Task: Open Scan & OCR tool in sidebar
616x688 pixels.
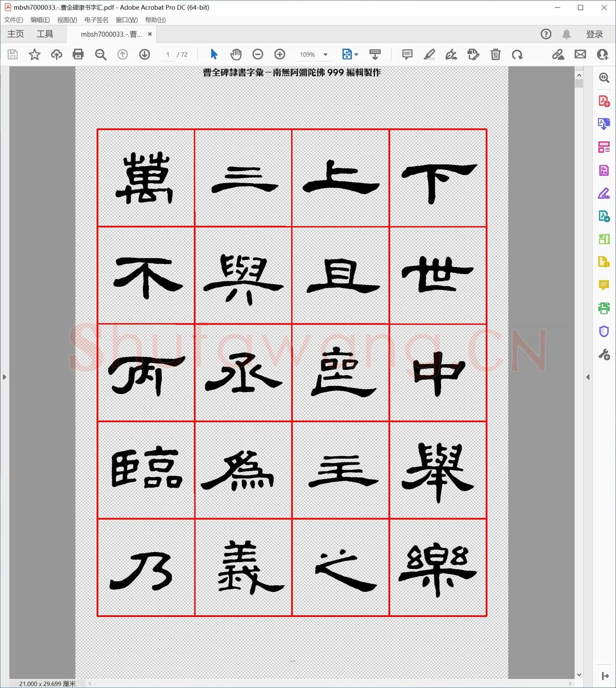Action: tap(604, 308)
